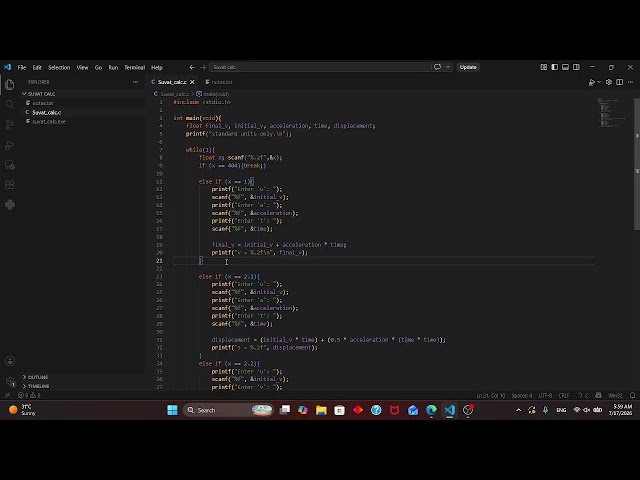Open the Customize Layout icon
This screenshot has height=480, width=640.
[544, 67]
